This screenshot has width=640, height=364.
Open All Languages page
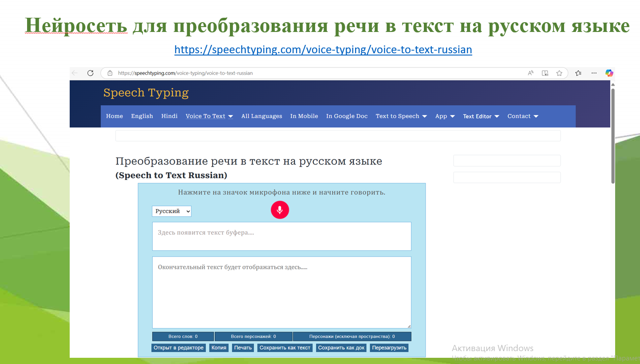click(x=262, y=116)
